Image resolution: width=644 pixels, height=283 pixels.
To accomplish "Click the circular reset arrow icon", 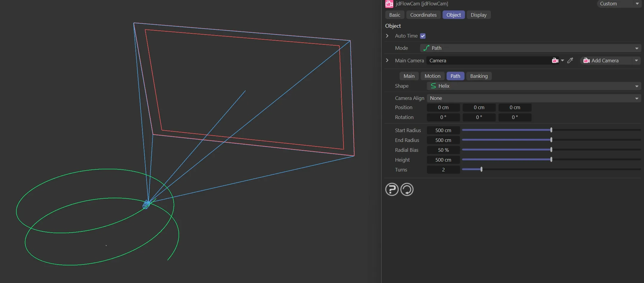I will [407, 189].
